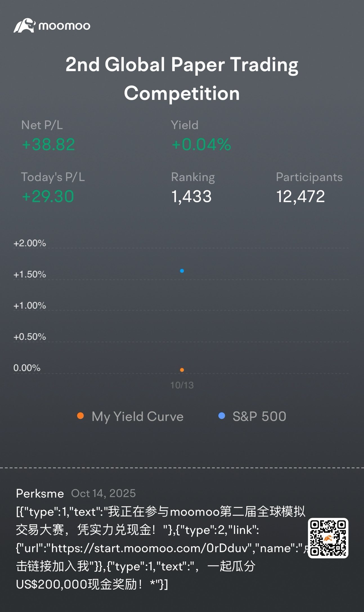Screen dimensions: 364x612
Task: Click the 10/13 date axis label
Action: click(182, 385)
